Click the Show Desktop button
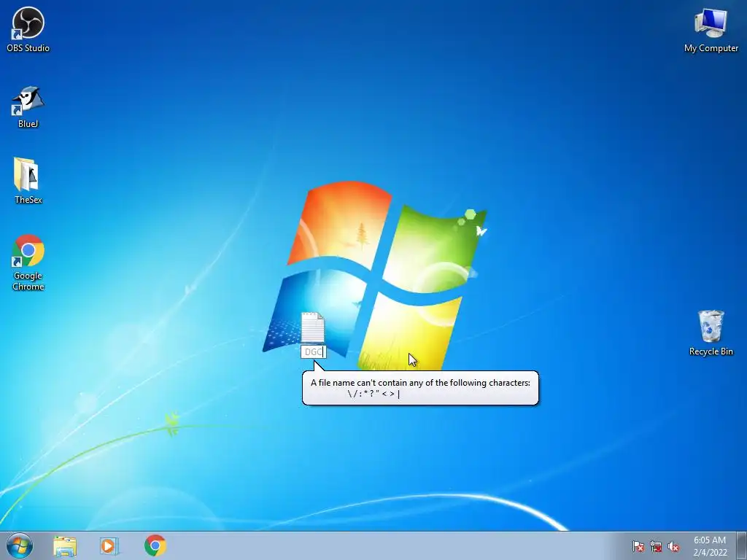The image size is (747, 560). pyautogui.click(x=742, y=545)
